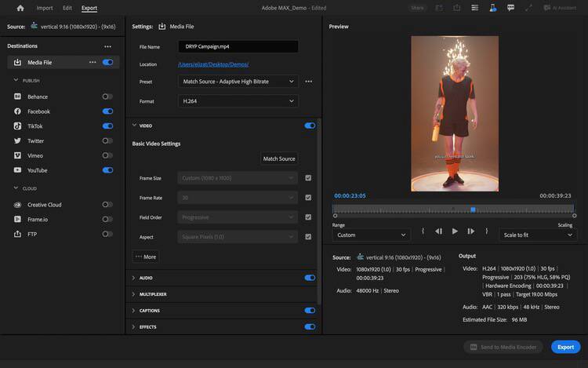Screen dimensions: 588x368
Task: Click the blue playhead on preview timeline
Action: tap(473, 210)
